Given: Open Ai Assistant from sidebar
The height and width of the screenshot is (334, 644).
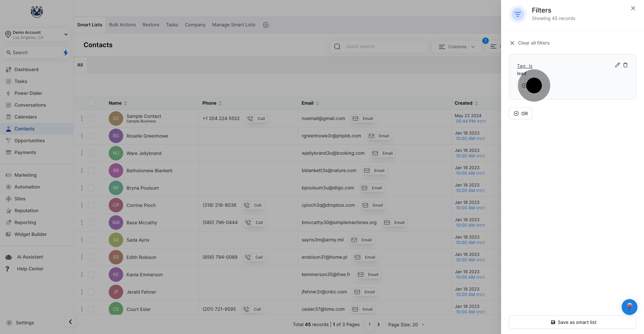Looking at the screenshot, I should pos(30,257).
